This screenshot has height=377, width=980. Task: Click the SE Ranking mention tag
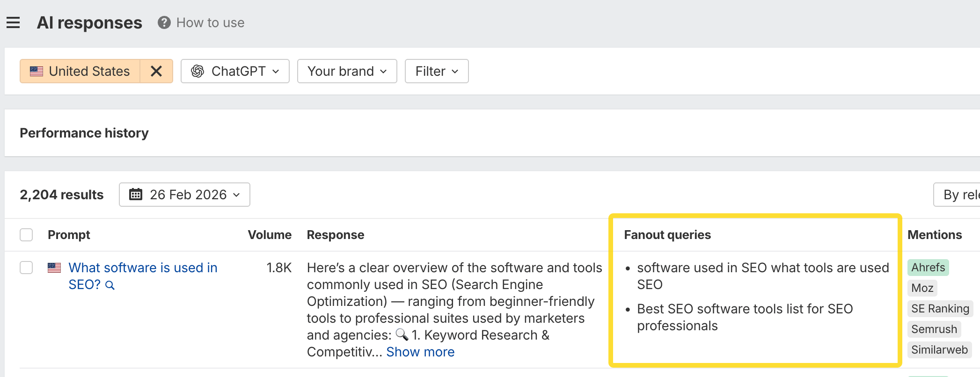click(940, 309)
